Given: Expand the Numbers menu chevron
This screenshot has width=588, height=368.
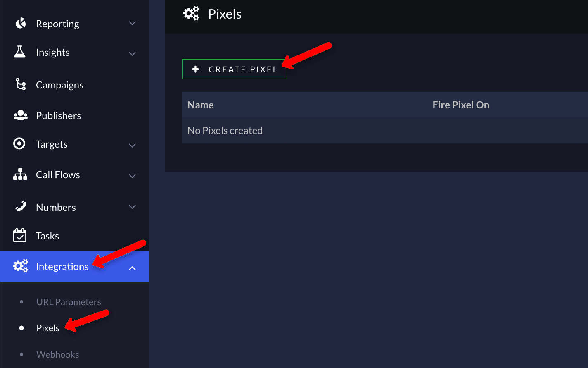Looking at the screenshot, I should pos(132,206).
